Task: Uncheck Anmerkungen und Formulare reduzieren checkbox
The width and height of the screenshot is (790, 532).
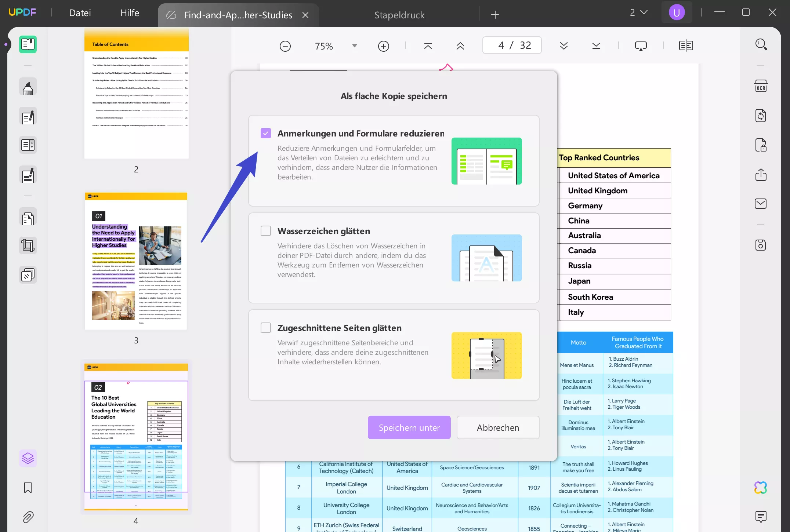Action: pyautogui.click(x=265, y=133)
